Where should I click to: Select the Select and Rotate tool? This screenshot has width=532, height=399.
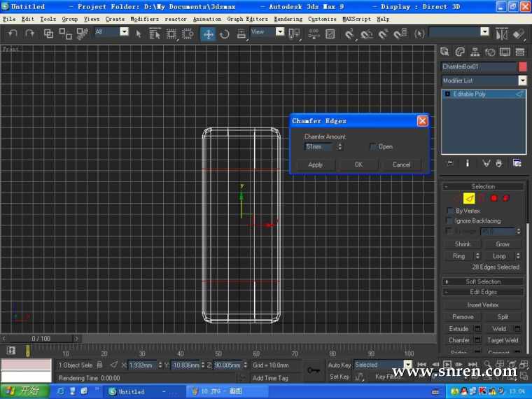225,33
